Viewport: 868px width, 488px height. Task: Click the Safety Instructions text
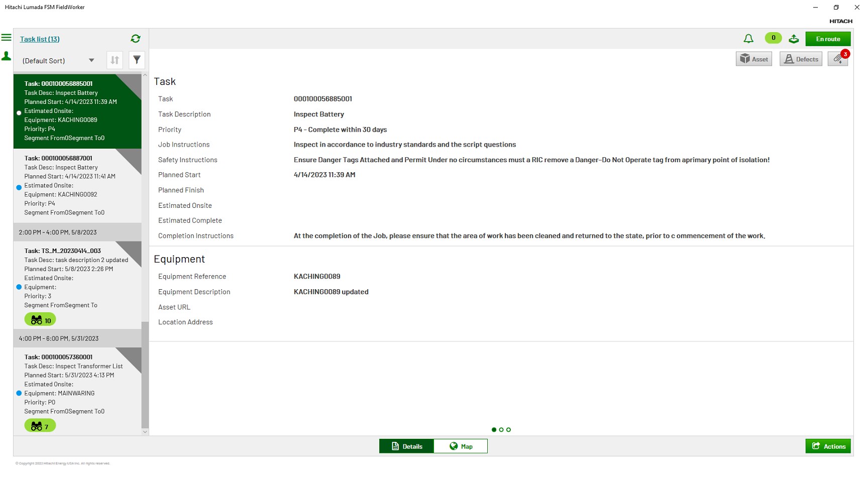pyautogui.click(x=531, y=160)
